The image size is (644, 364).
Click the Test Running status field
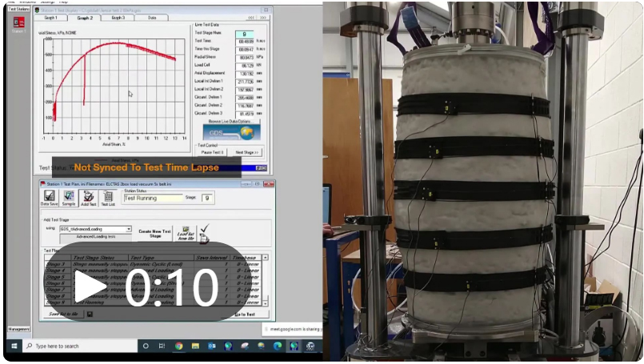153,198
